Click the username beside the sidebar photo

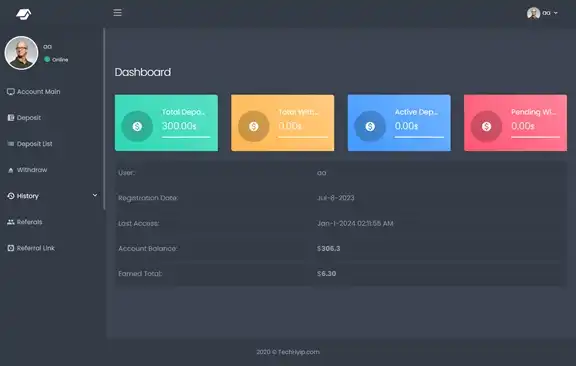coord(47,47)
